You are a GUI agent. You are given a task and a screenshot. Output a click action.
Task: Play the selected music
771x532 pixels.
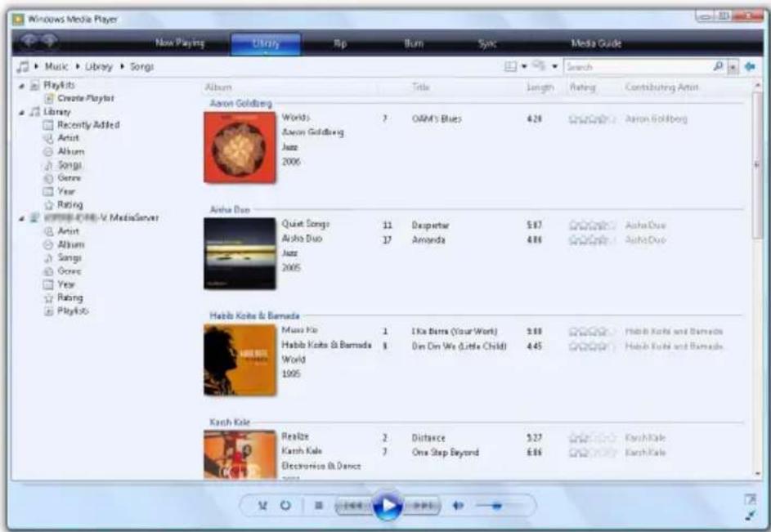tap(388, 505)
